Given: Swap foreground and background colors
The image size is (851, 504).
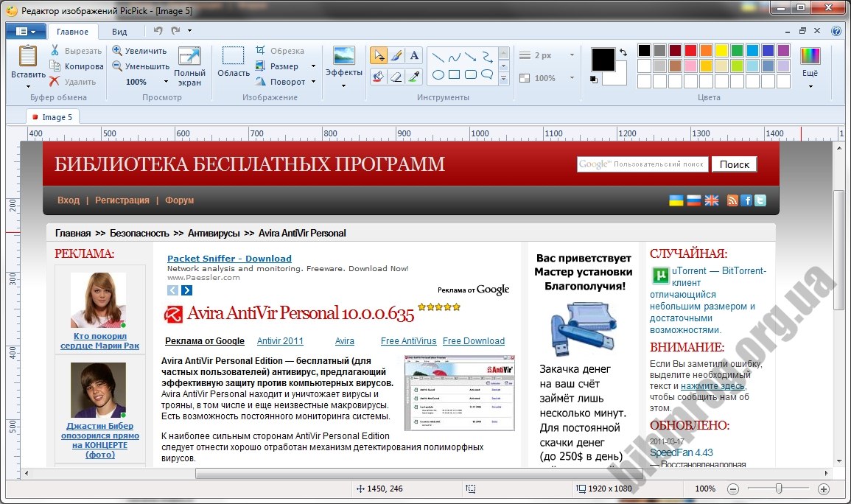Looking at the screenshot, I should pos(623,52).
